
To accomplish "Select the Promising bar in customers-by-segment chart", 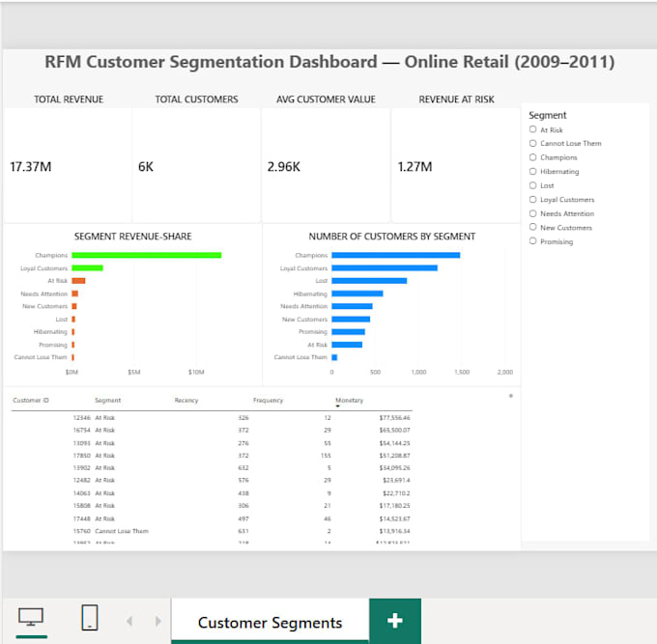I will (x=348, y=331).
